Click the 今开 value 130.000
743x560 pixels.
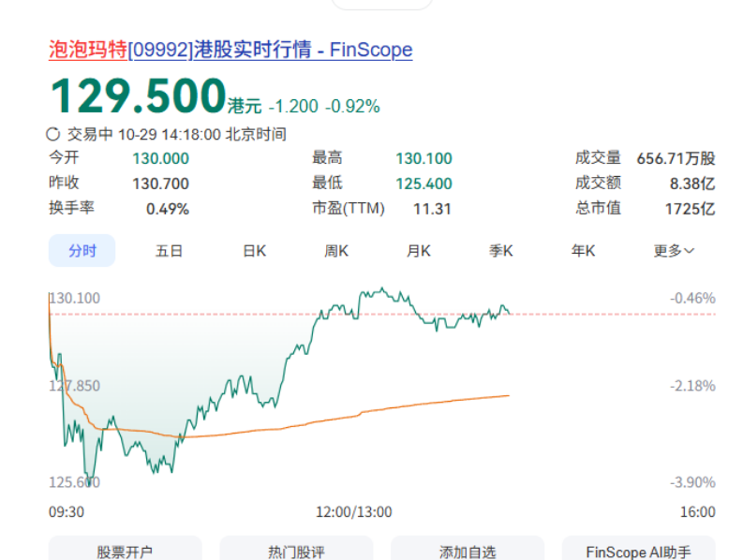point(160,158)
